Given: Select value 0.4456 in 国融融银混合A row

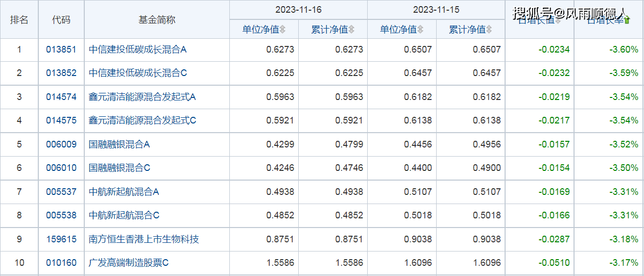Looking at the screenshot, I should [418, 144].
